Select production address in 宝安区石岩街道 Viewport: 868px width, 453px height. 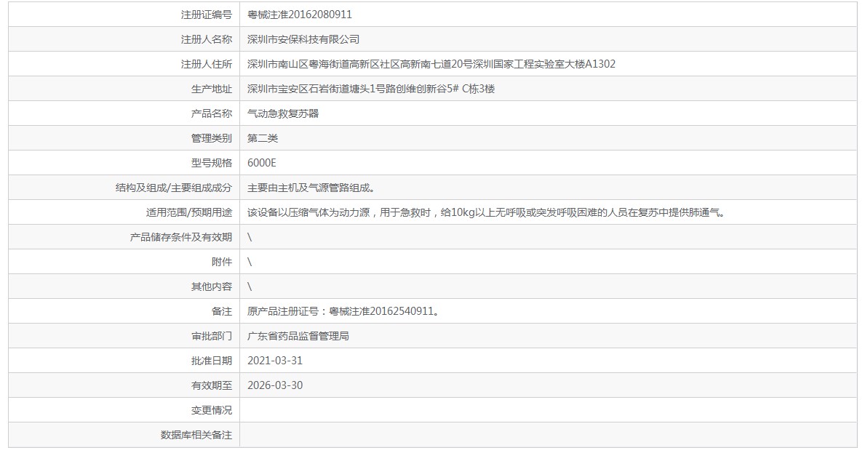[x=371, y=89]
